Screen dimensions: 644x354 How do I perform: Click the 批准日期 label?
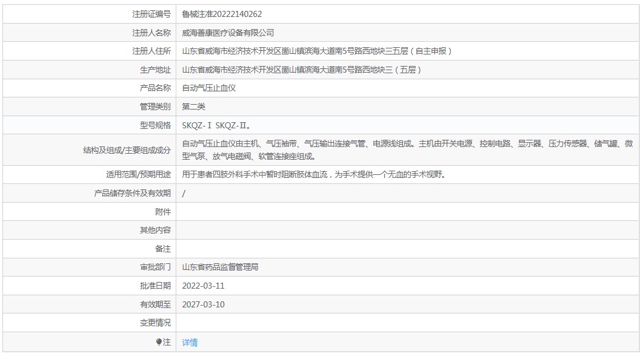(155, 286)
